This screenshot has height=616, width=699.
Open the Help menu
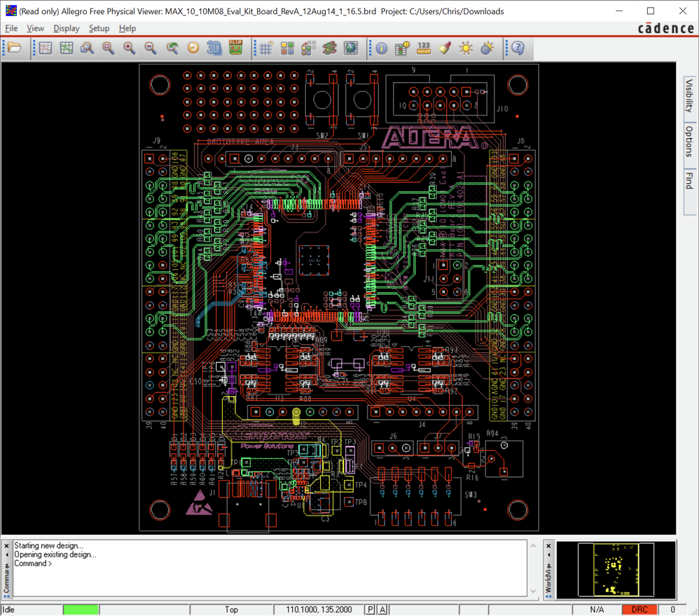pos(127,28)
